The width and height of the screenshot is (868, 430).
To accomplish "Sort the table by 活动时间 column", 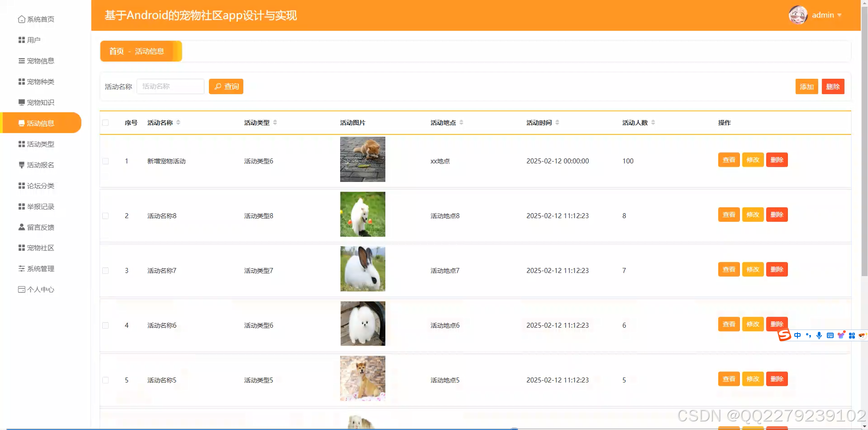I will click(x=557, y=122).
